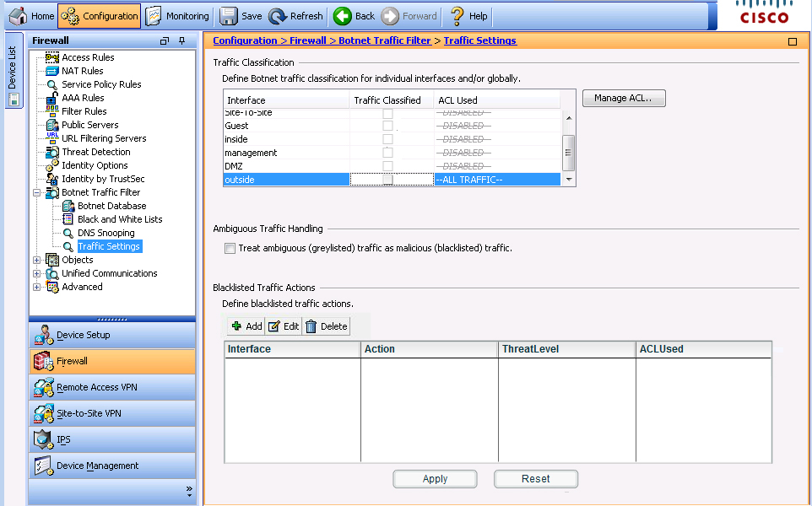Image resolution: width=812 pixels, height=506 pixels.
Task: Click the Manage ACL button
Action: coord(623,99)
